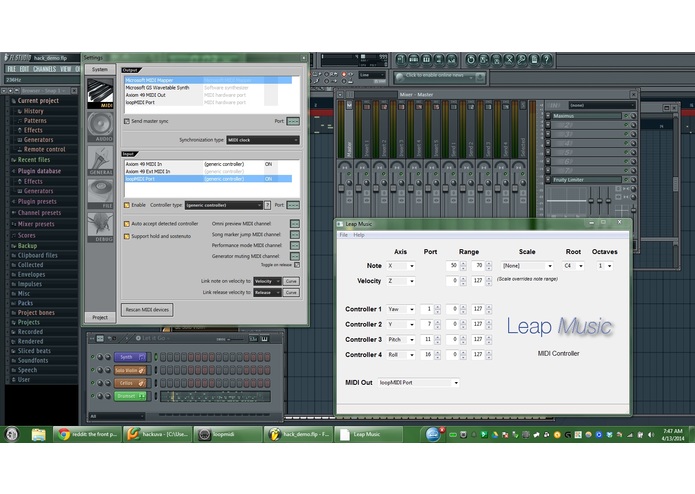This screenshot has width=695, height=494.
Task: Click the Master mixer track fader
Action: [x=341, y=188]
